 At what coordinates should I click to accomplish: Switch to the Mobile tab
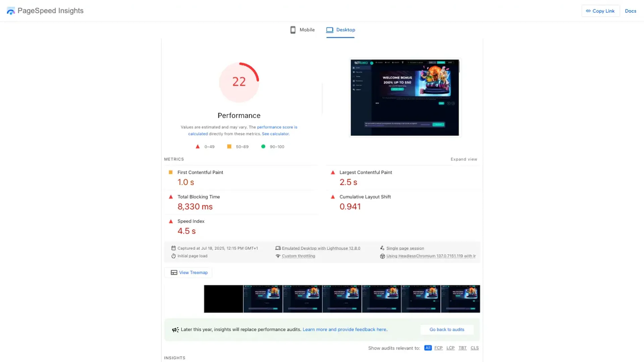coord(302,30)
